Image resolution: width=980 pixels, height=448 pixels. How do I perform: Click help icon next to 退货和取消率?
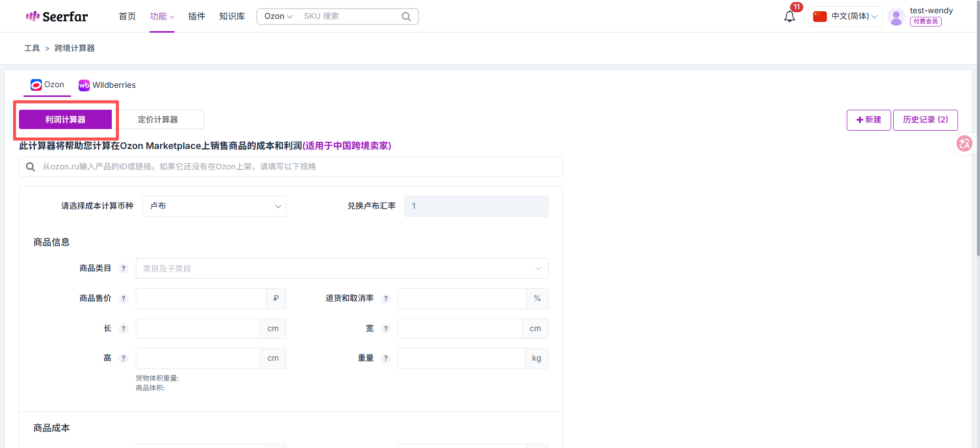(x=386, y=298)
